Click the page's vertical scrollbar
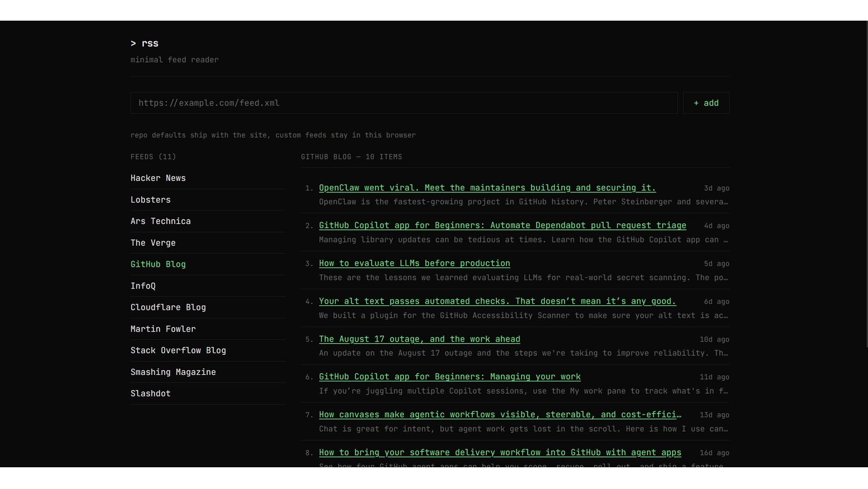The height and width of the screenshot is (489, 868). [866, 185]
